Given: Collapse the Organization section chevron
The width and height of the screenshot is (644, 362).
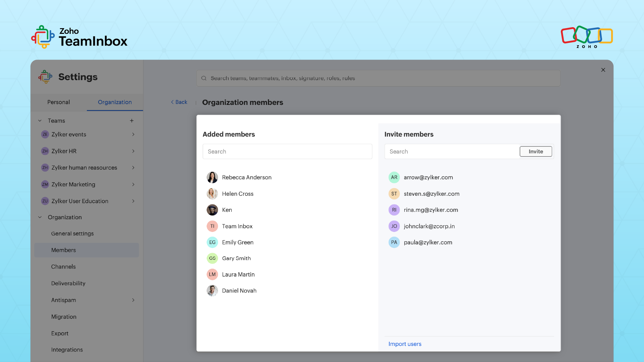Looking at the screenshot, I should [40, 217].
